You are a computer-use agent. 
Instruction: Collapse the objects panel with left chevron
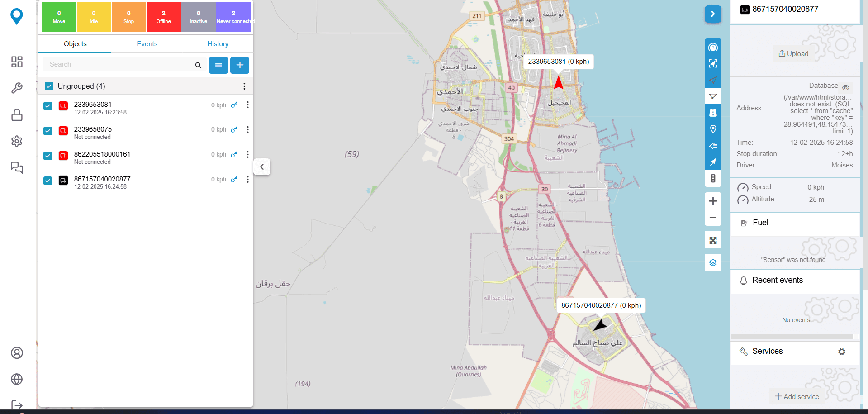[262, 167]
